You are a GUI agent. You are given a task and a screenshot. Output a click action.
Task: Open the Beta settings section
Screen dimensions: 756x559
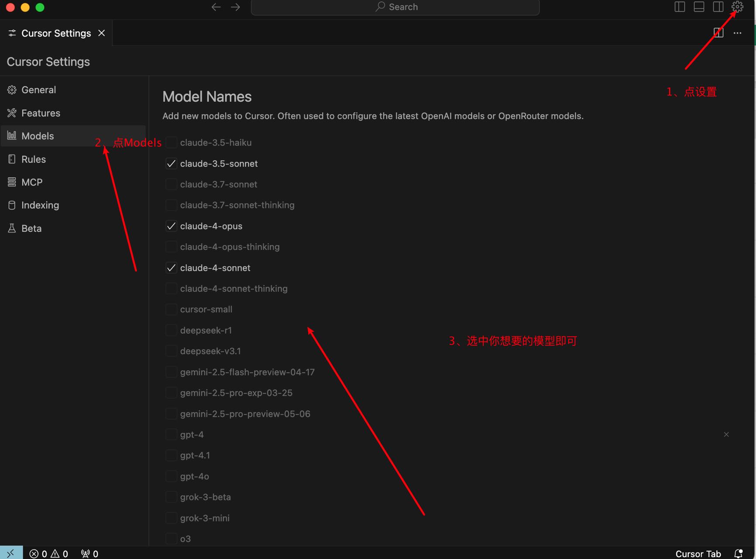click(x=73, y=228)
